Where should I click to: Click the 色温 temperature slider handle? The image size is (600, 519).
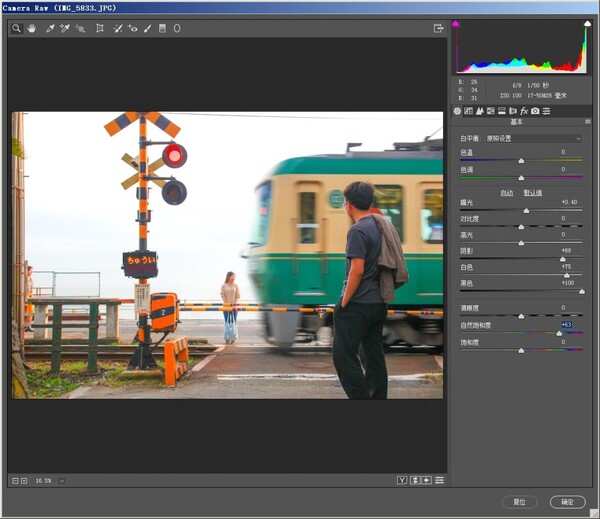pyautogui.click(x=521, y=161)
